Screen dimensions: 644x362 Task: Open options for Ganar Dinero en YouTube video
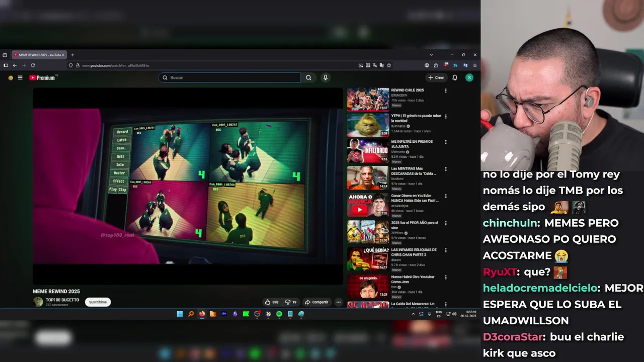[445, 197]
